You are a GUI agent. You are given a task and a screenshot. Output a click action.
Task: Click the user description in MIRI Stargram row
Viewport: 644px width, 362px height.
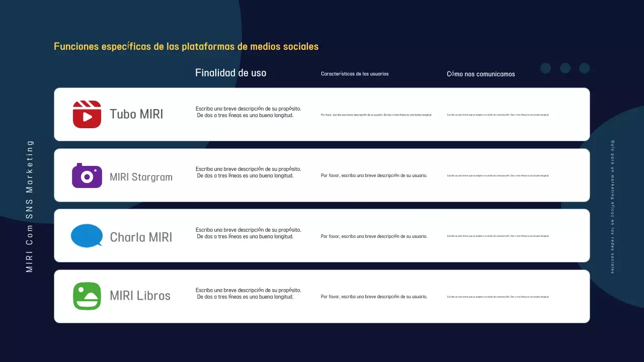click(x=374, y=175)
